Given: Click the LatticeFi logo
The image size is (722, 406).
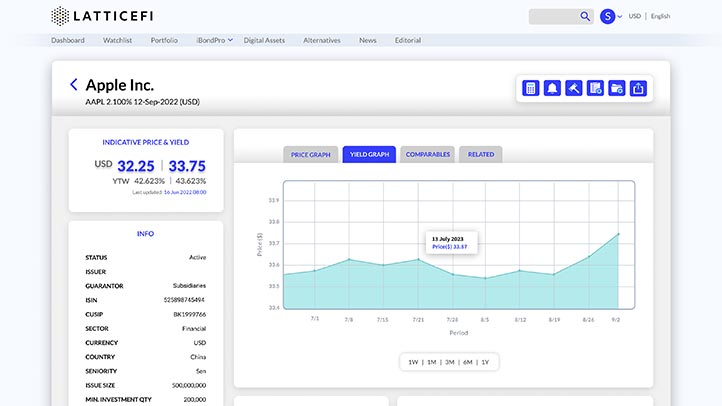Looking at the screenshot, I should point(102,16).
